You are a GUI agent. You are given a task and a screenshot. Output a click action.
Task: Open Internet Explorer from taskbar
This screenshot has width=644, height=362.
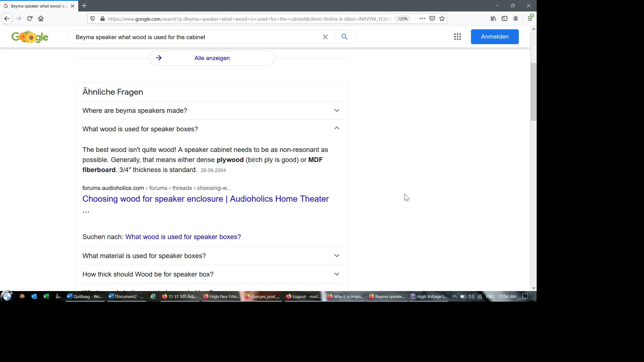153,296
